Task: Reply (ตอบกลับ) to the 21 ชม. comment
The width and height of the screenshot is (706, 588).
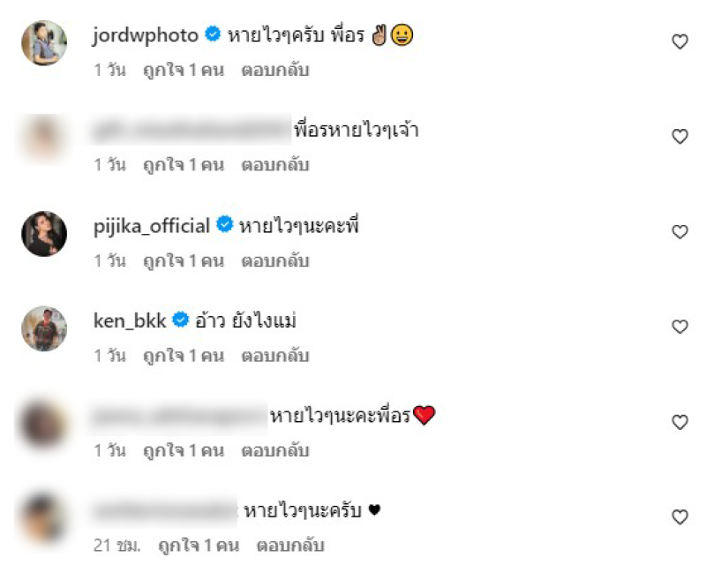Action: point(290,546)
